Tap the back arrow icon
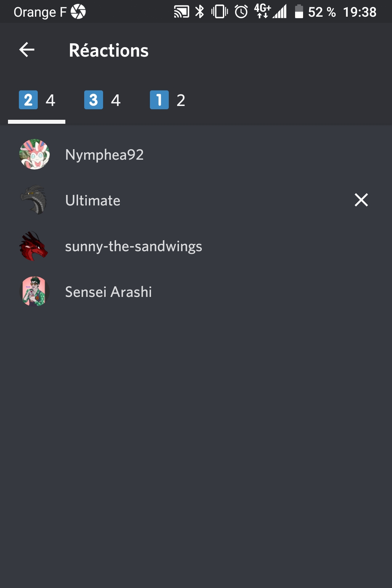This screenshot has width=392, height=588. coord(27,50)
